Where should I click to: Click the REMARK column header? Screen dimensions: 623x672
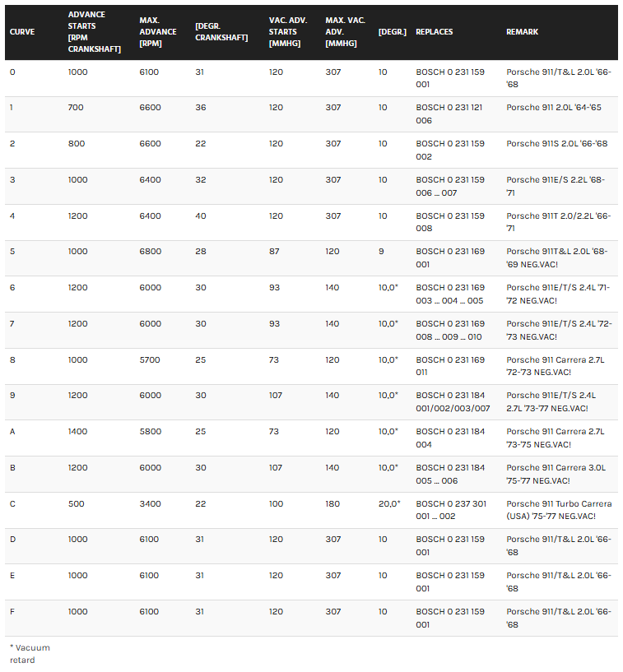pos(522,32)
